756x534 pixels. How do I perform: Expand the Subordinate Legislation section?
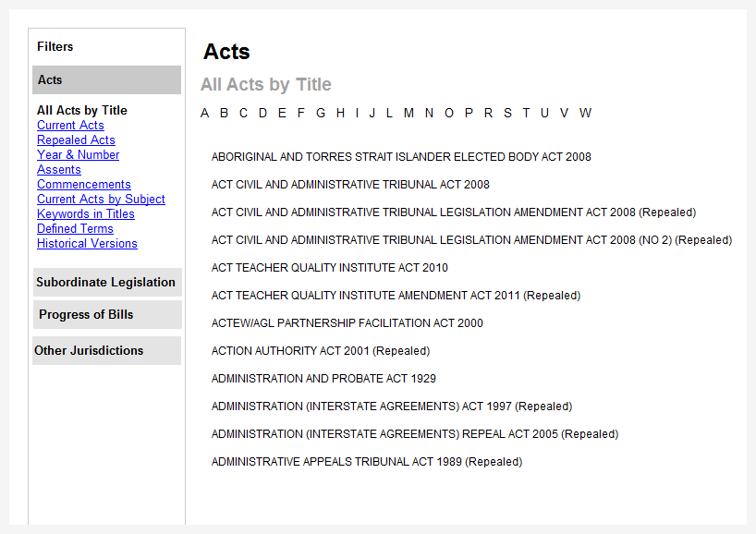point(107,283)
